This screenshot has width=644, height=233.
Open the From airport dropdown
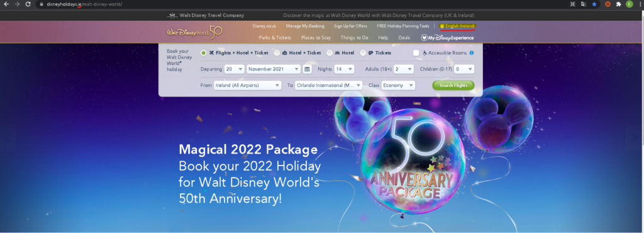(x=247, y=86)
